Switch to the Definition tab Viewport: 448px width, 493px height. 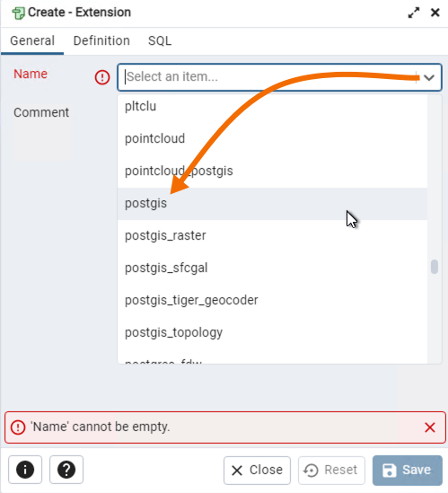coord(101,41)
